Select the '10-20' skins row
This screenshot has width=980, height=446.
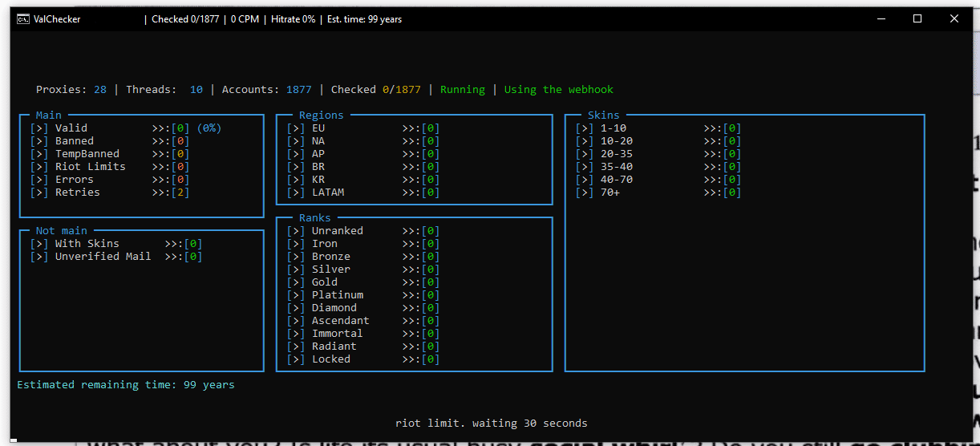[658, 141]
